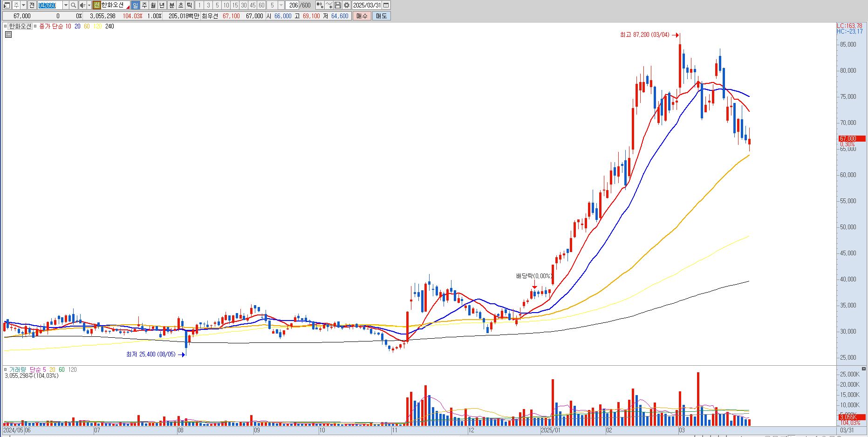Switch to 월 monthly period
This screenshot has height=437, width=868.
(x=153, y=5)
